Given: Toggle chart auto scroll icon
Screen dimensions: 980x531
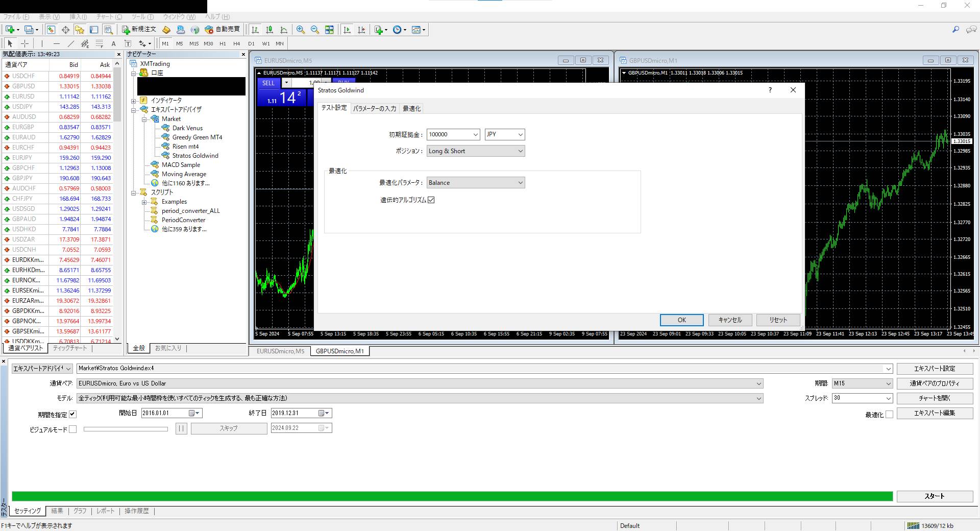Looking at the screenshot, I should click(x=347, y=30).
